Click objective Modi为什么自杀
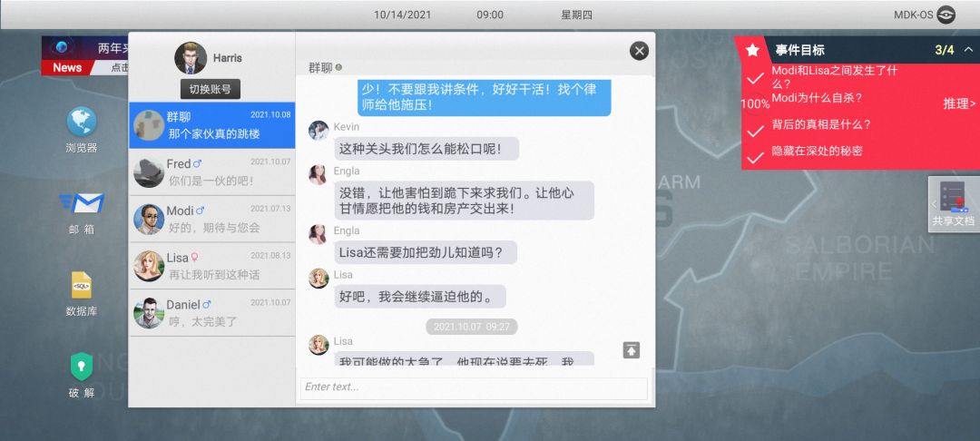Image resolution: width=980 pixels, height=441 pixels. [817, 97]
